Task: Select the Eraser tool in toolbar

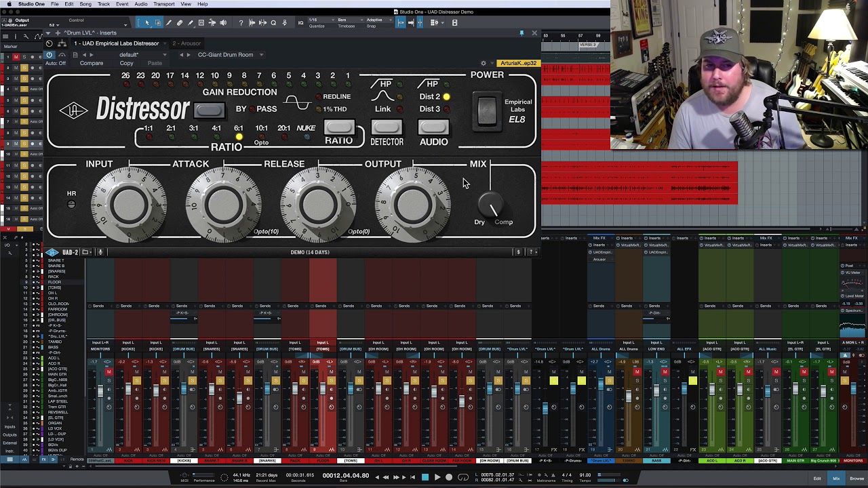Action: point(180,23)
